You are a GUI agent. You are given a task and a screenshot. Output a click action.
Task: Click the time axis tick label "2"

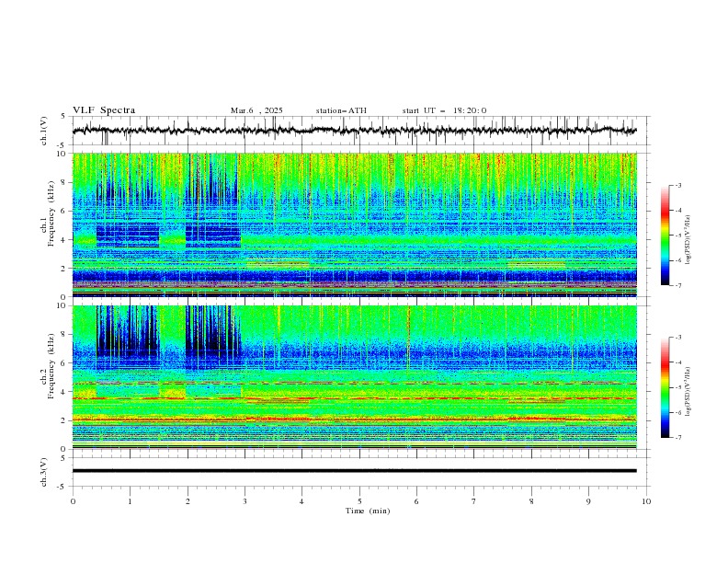(x=188, y=501)
